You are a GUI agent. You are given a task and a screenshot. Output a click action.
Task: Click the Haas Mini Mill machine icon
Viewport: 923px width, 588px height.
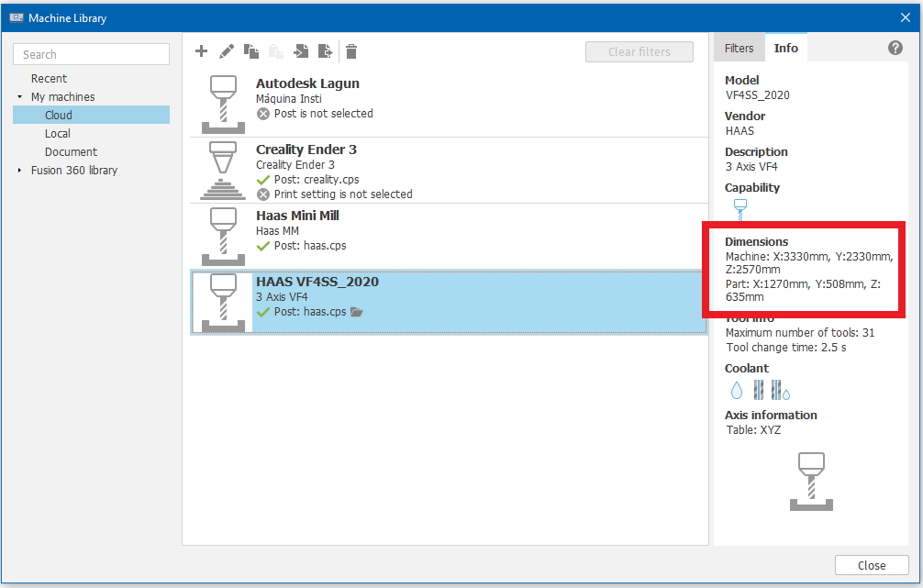coord(223,236)
